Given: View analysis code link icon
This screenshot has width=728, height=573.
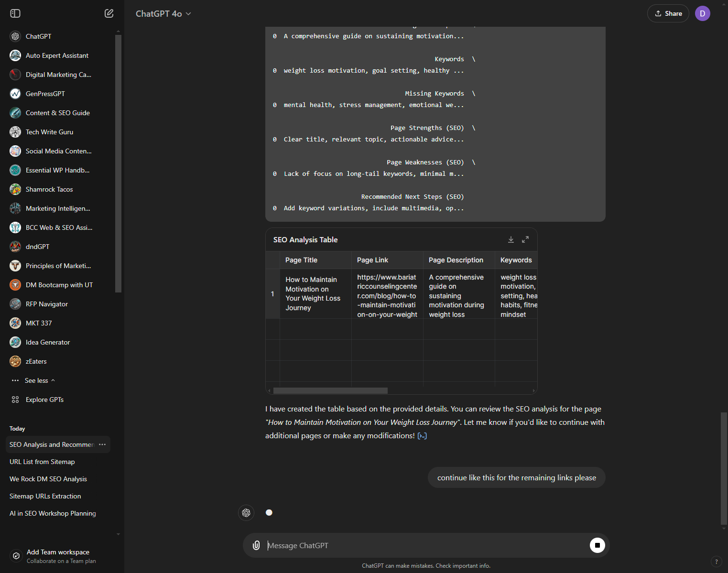Looking at the screenshot, I should (x=422, y=436).
